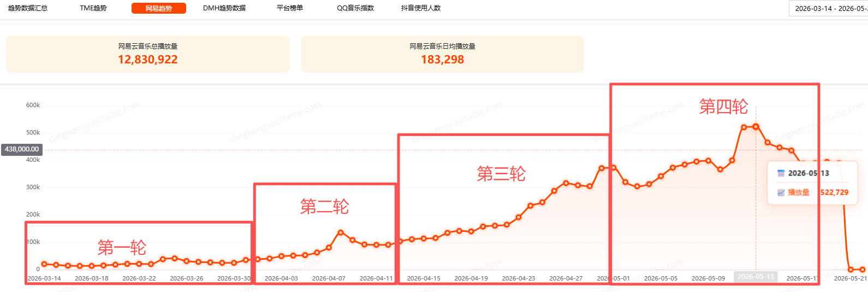
Task: Click the 500k y-axis label
Action: 33,132
